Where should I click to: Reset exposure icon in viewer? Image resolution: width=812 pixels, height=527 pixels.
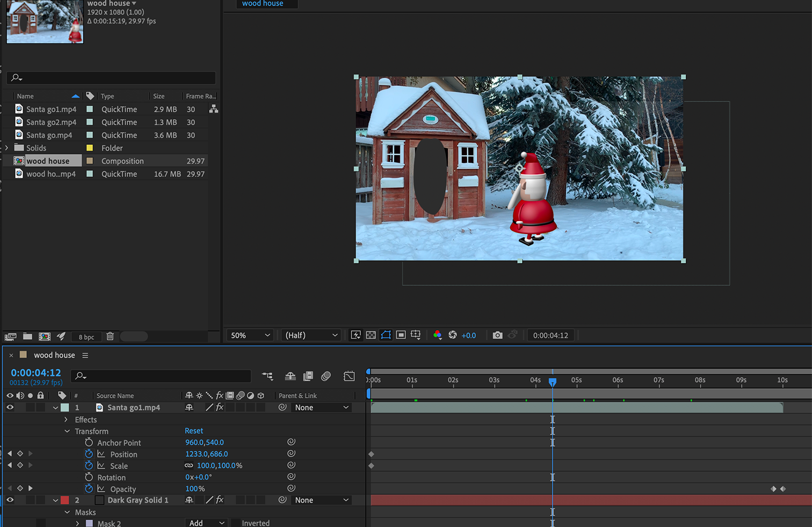click(453, 335)
